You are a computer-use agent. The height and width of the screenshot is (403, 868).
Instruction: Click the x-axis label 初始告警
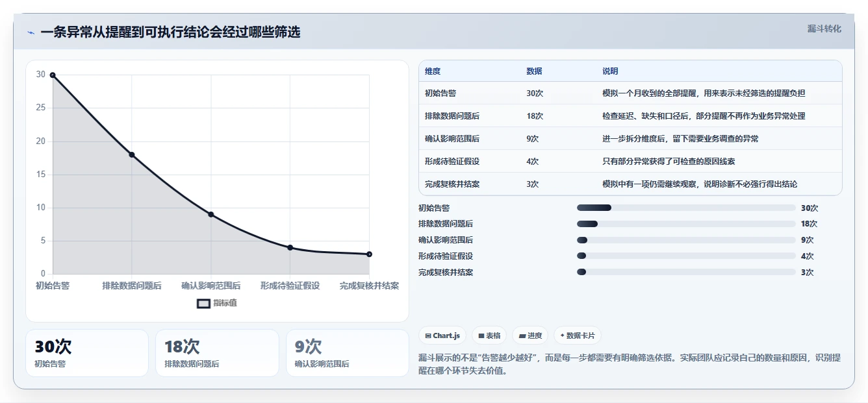(x=53, y=286)
